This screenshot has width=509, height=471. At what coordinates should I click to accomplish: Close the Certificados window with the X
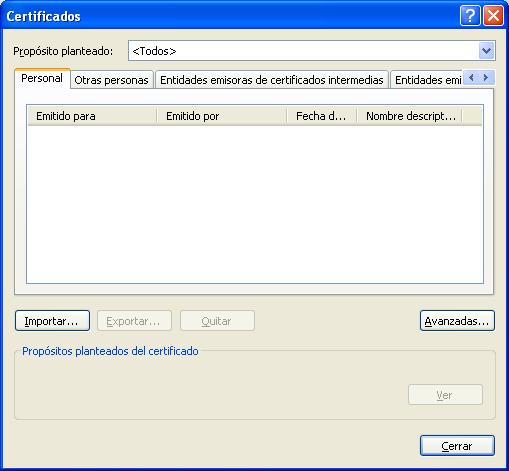coord(493,15)
